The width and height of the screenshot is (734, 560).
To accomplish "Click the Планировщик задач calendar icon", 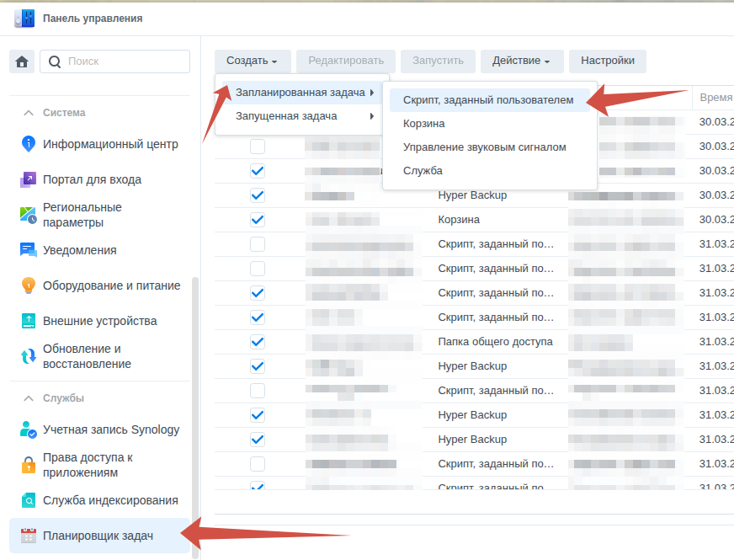I will 29,536.
